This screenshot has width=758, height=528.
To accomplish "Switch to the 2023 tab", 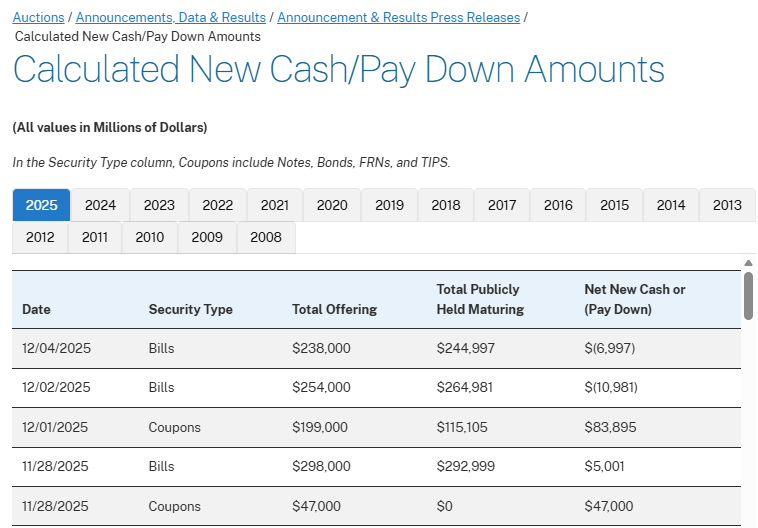I will (159, 205).
